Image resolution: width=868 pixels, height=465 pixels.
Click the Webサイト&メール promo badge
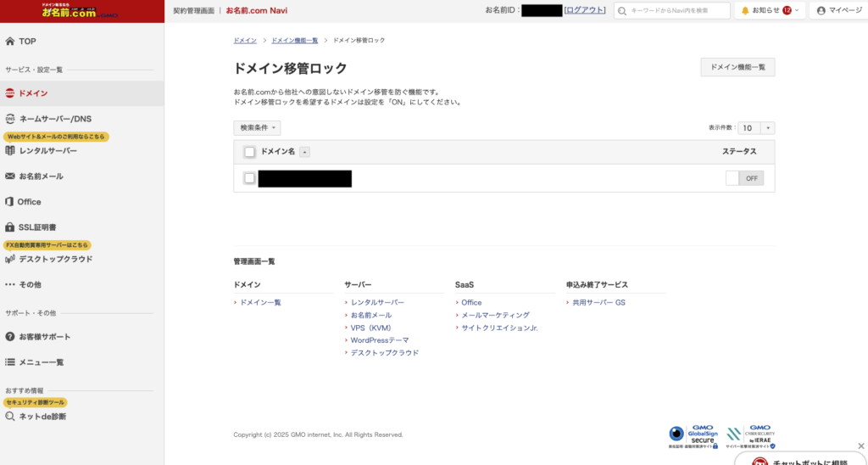[56, 137]
